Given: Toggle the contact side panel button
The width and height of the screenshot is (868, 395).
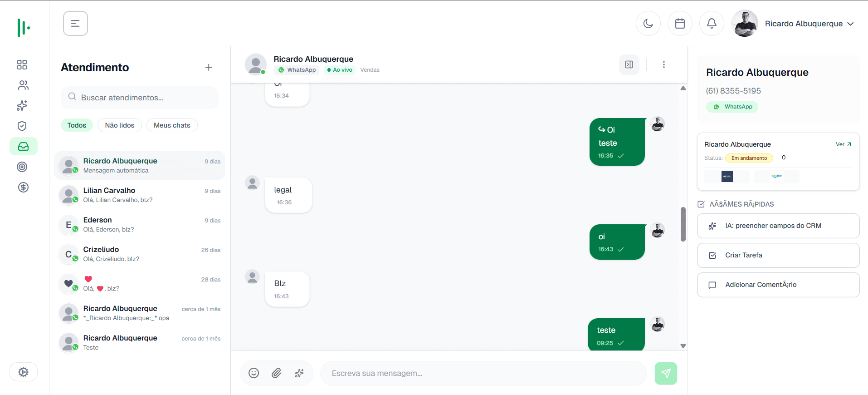Looking at the screenshot, I should [x=629, y=64].
